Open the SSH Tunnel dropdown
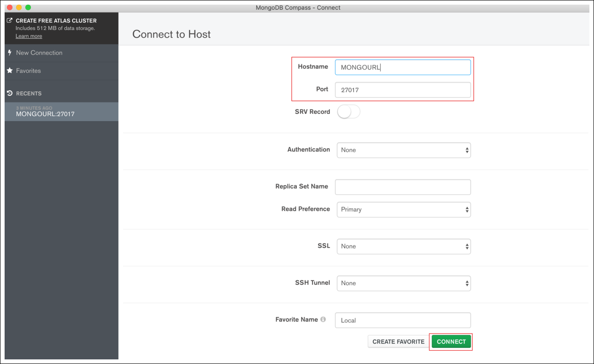The width and height of the screenshot is (594, 364). click(404, 283)
